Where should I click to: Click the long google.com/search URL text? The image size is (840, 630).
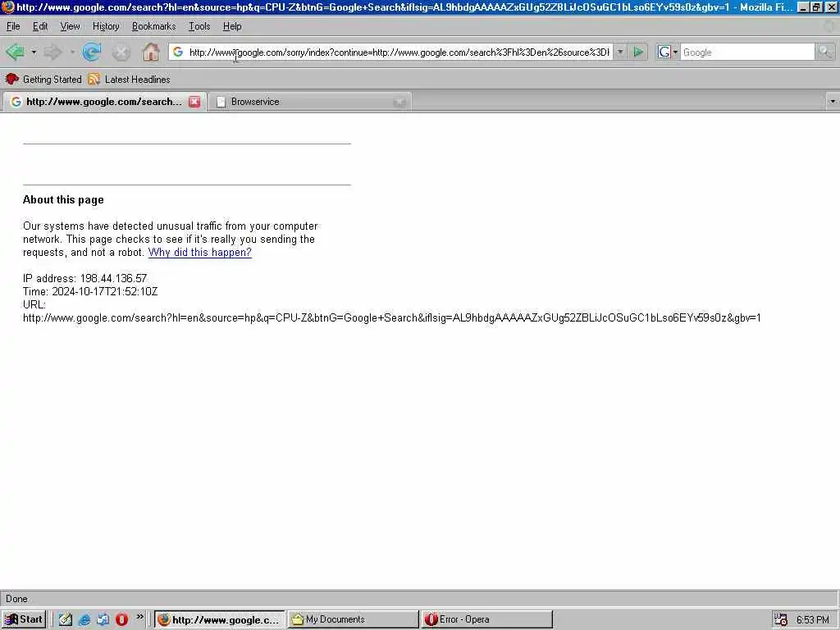pos(391,317)
